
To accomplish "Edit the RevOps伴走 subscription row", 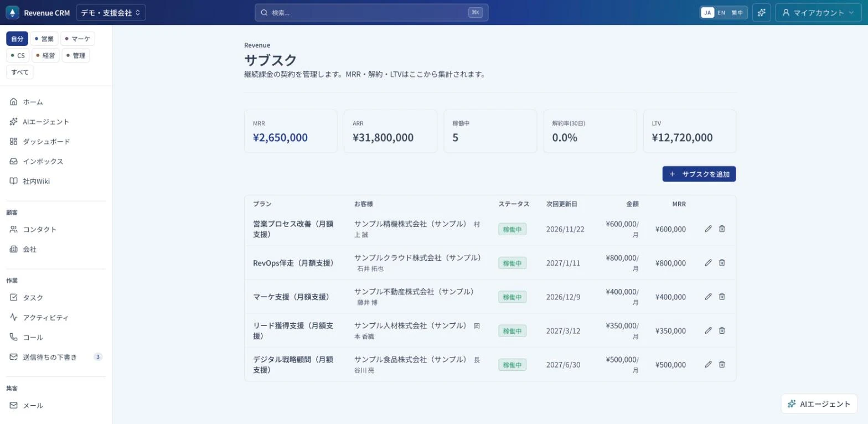I will pyautogui.click(x=708, y=262).
